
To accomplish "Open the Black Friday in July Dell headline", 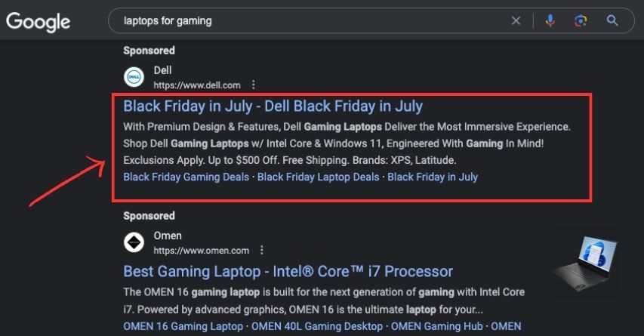I will coord(273,106).
